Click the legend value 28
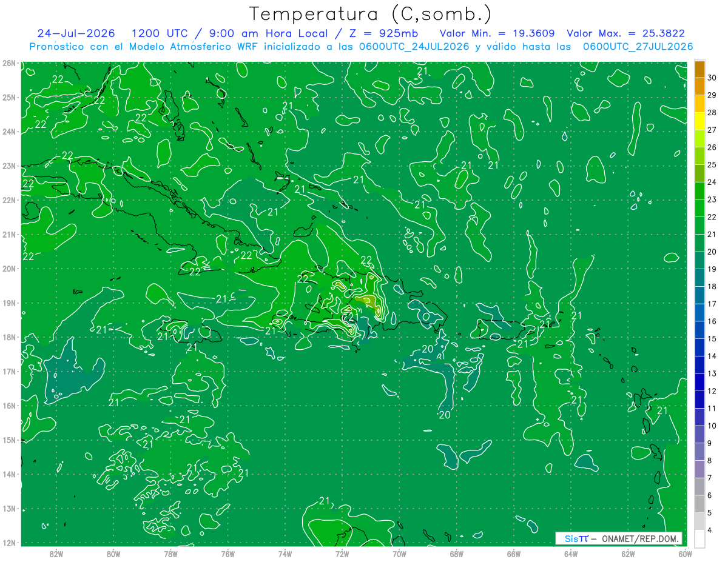The height and width of the screenshot is (562, 728). coord(712,113)
